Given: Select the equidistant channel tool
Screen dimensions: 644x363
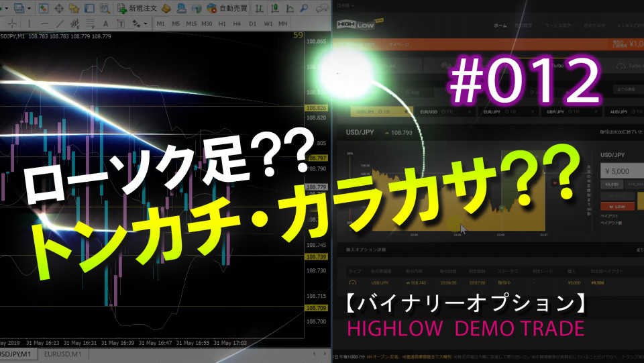Looking at the screenshot, I should [74, 23].
